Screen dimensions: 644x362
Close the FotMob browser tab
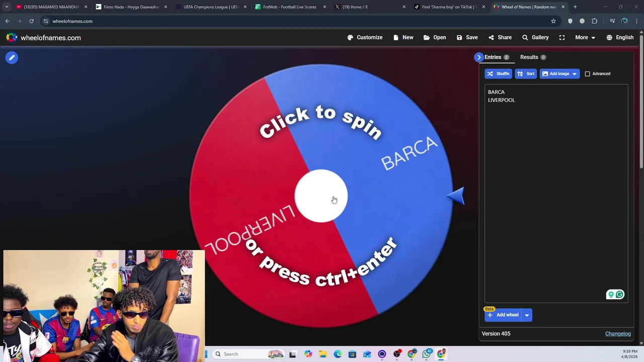(x=325, y=7)
